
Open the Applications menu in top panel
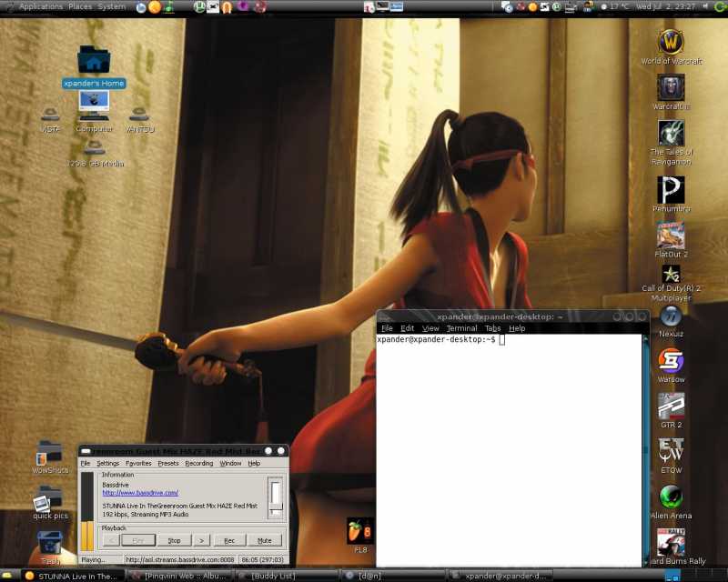click(40, 6)
